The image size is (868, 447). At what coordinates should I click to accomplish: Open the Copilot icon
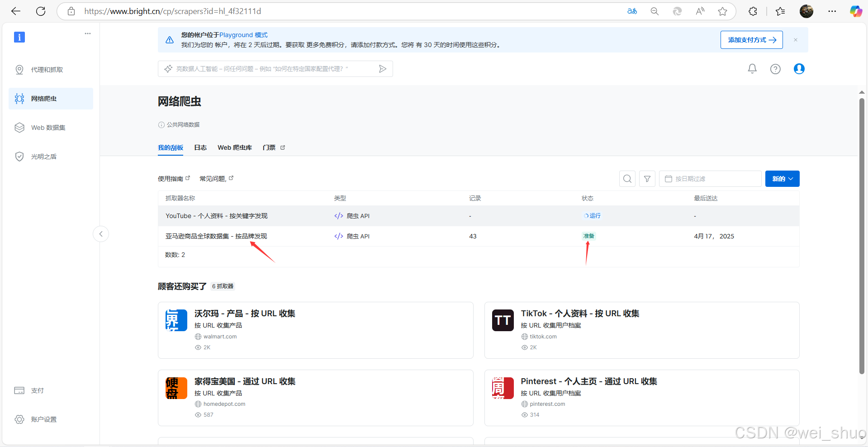coord(855,11)
